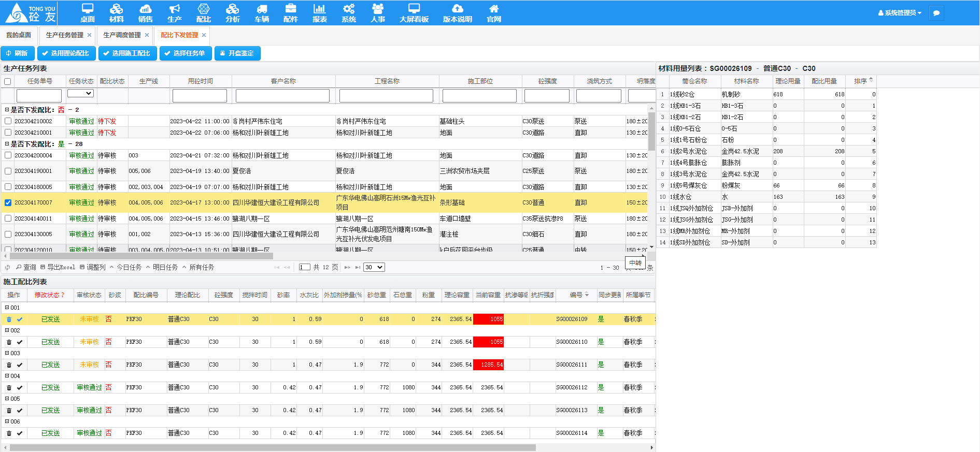Image resolution: width=980 pixels, height=452 pixels.
Task: Click the page number input box
Action: coord(305,268)
